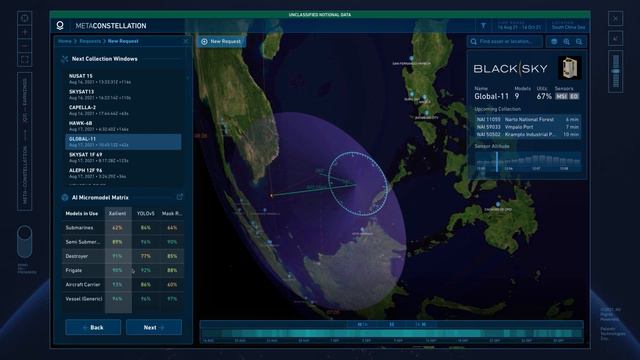Select ALEPH 12F 96 collection window

click(123, 173)
